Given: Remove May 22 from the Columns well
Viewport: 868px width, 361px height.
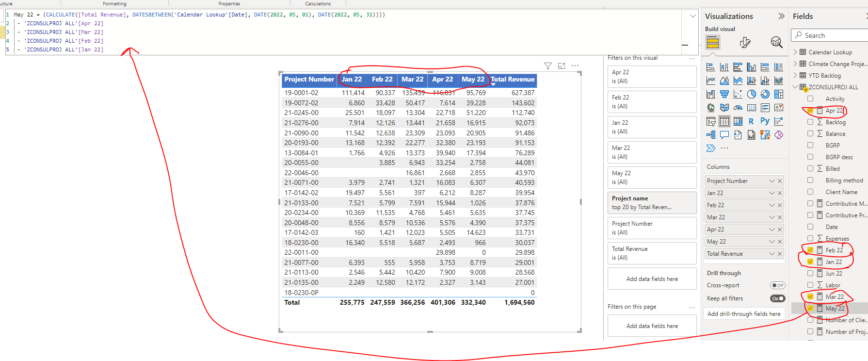Looking at the screenshot, I should (x=780, y=242).
